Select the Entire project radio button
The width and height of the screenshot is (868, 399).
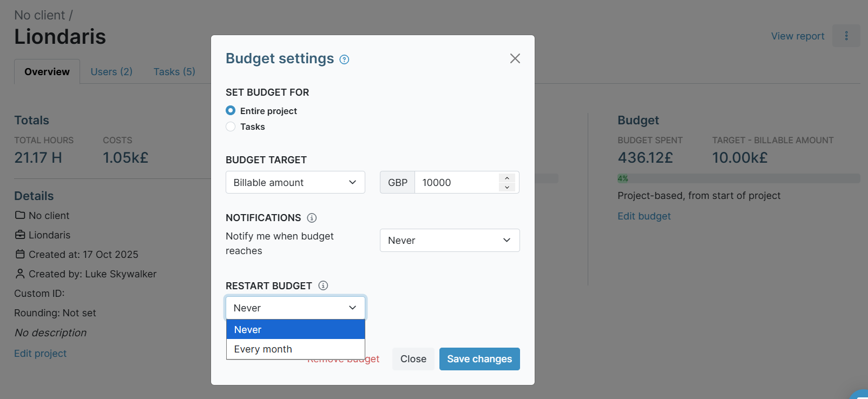pyautogui.click(x=231, y=110)
